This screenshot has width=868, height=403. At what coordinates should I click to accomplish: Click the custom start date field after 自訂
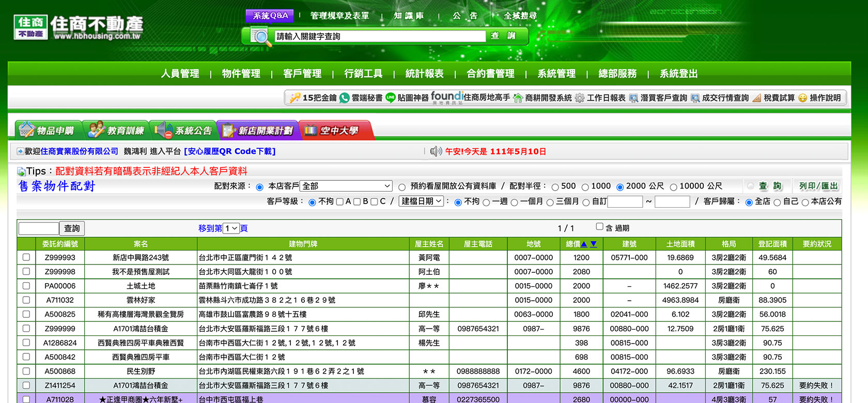click(625, 202)
